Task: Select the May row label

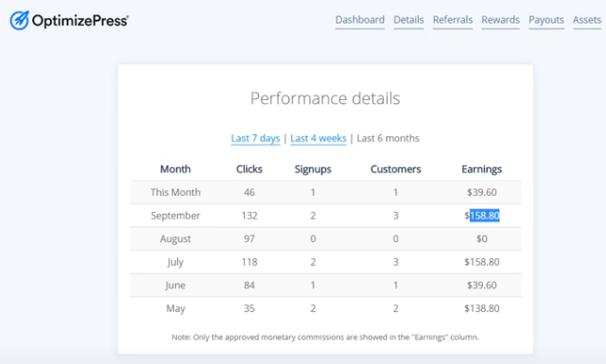Action: coord(176,308)
